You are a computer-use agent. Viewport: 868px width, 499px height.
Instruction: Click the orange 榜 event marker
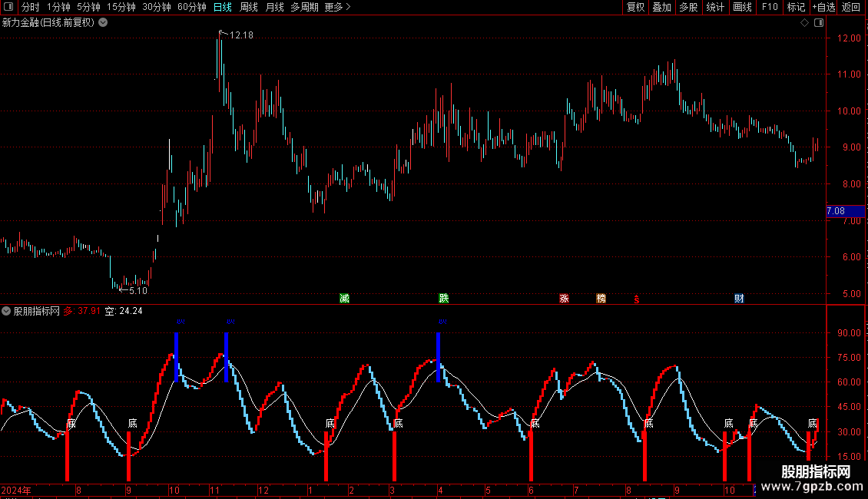(601, 299)
